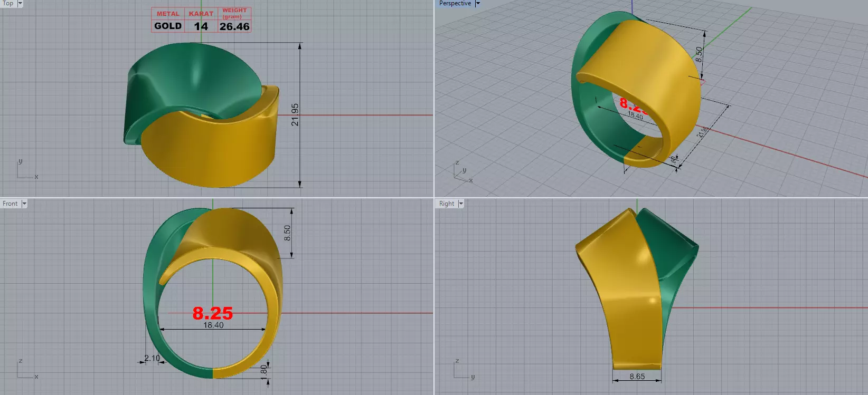Click the 18.40 dimension in Front view
The width and height of the screenshot is (868, 395).
(213, 325)
